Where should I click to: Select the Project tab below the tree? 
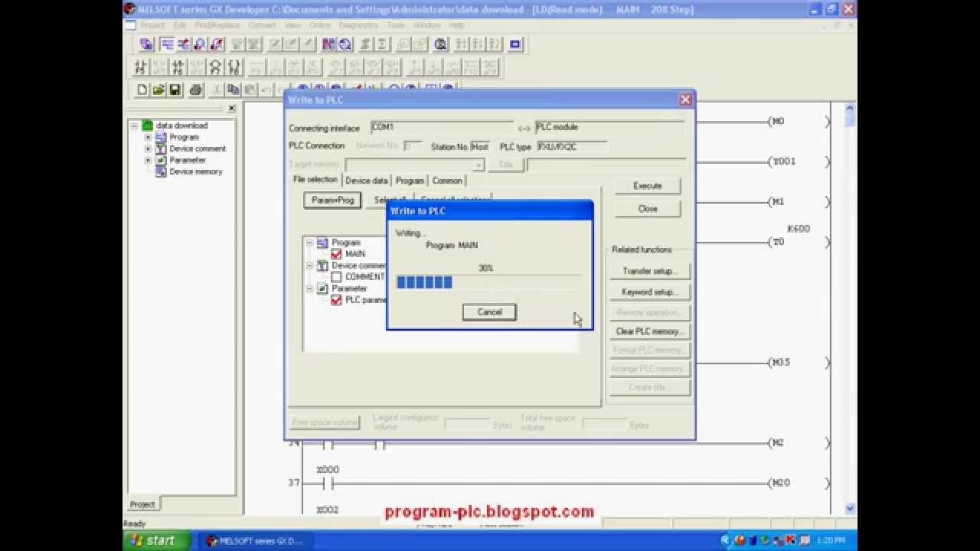(142, 504)
